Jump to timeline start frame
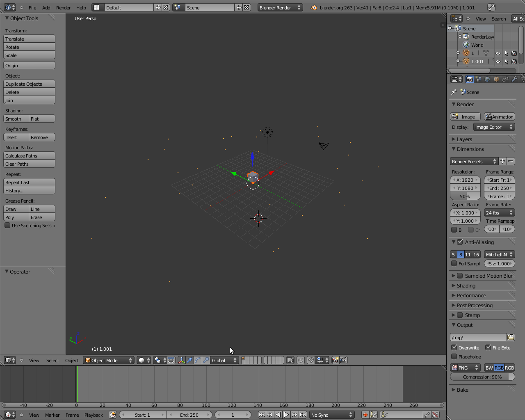 (x=262, y=415)
